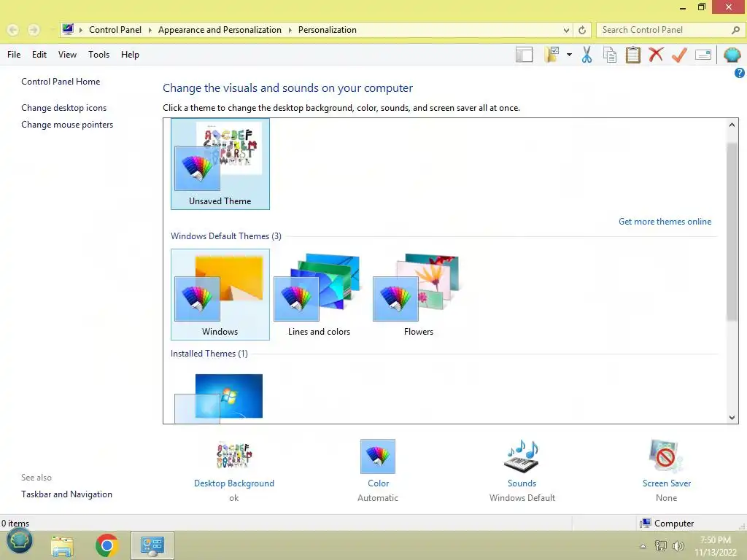Toggle the navigation pane toolbar icon
Image resolution: width=747 pixels, height=560 pixels.
(x=524, y=55)
